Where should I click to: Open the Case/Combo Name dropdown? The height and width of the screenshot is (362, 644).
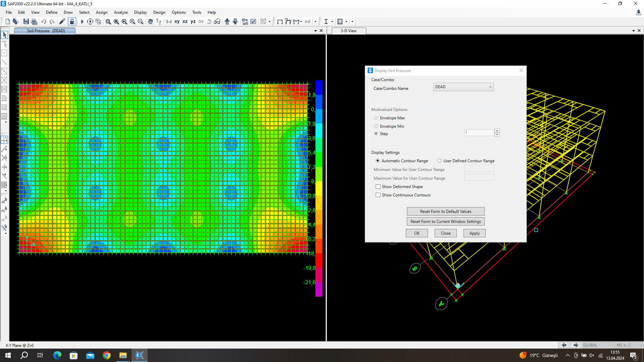463,87
